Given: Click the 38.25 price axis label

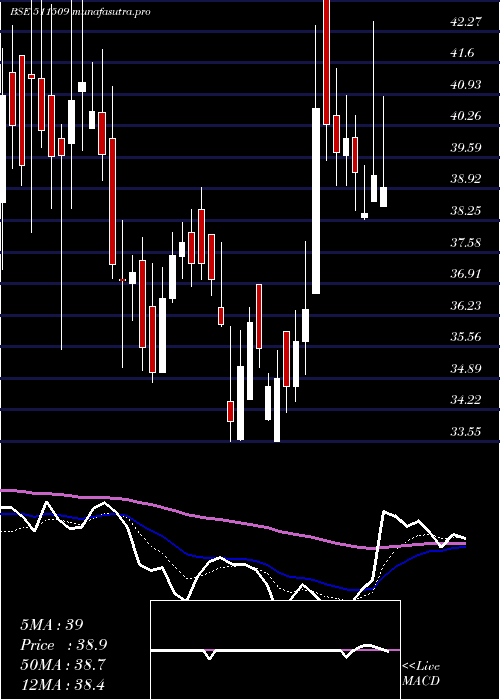Looking at the screenshot, I should pos(466,210).
